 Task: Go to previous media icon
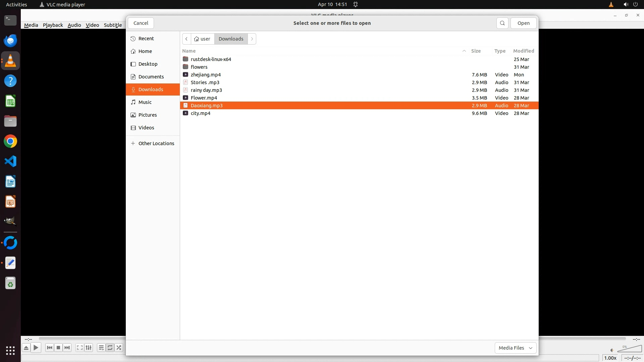pyautogui.click(x=49, y=348)
